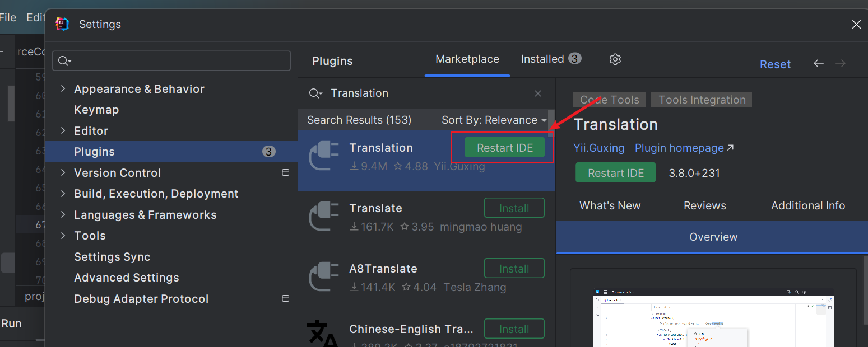
Task: Navigate back with the left arrow
Action: pyautogui.click(x=819, y=64)
